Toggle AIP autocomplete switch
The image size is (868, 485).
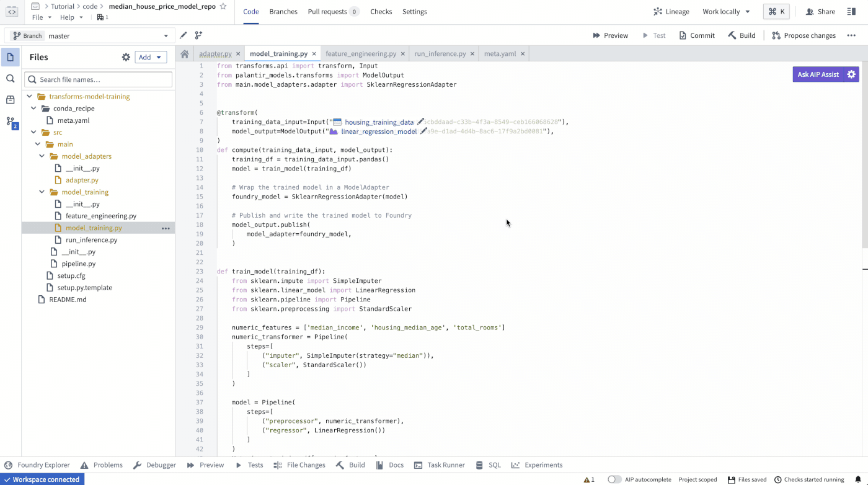pos(614,479)
